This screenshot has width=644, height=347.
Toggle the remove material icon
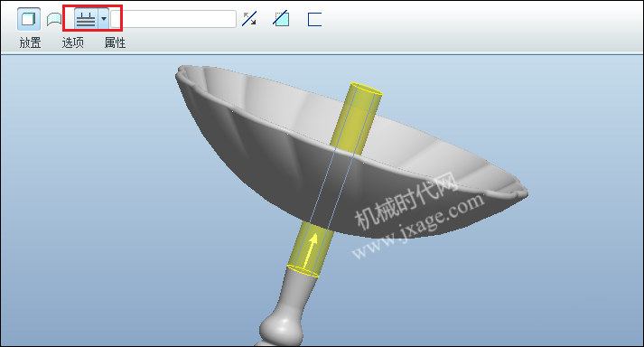(281, 19)
